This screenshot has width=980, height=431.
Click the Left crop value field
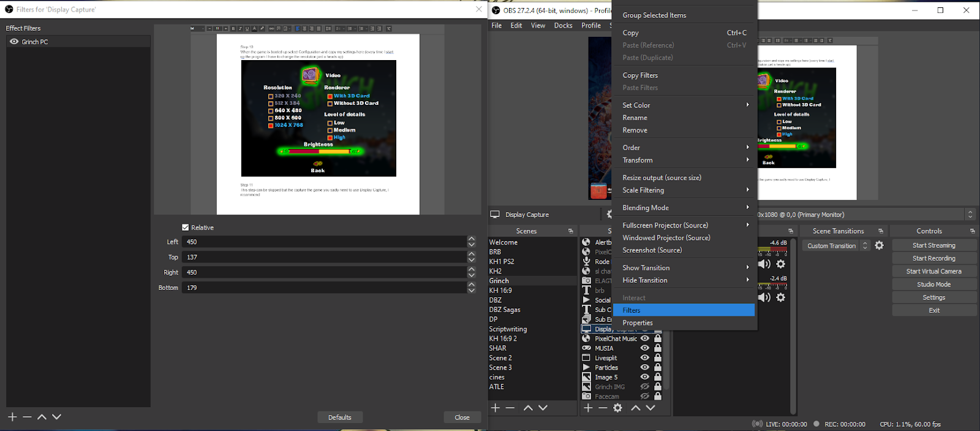point(325,242)
